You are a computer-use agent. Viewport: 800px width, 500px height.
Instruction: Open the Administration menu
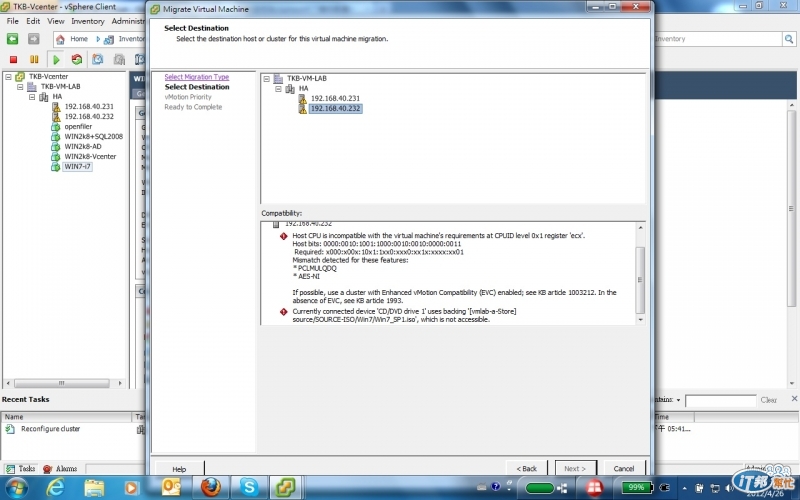129,21
